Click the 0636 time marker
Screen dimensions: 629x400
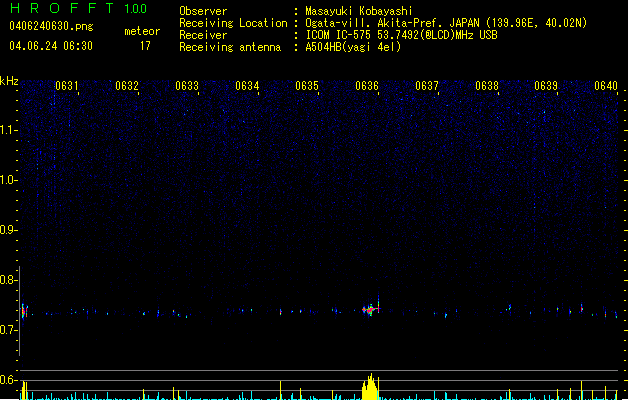tap(367, 86)
